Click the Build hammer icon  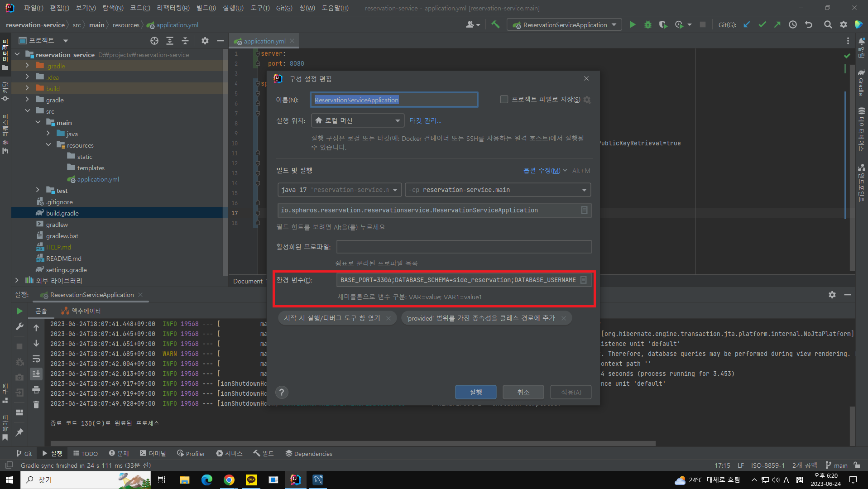tap(495, 25)
